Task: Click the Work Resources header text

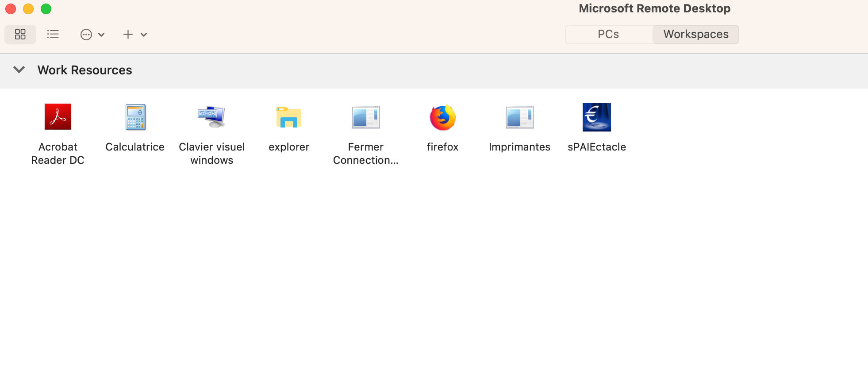Action: tap(85, 70)
